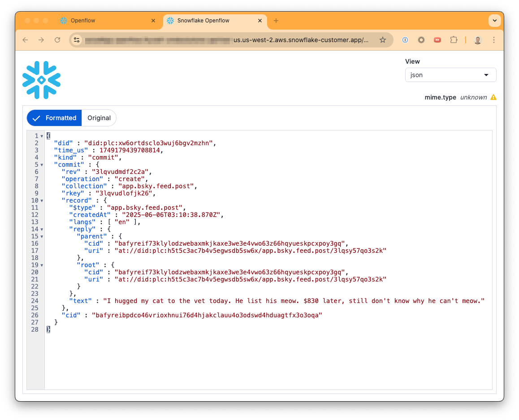Viewport: 519px width, 420px height.
Task: Close the Openflow tab
Action: (153, 21)
